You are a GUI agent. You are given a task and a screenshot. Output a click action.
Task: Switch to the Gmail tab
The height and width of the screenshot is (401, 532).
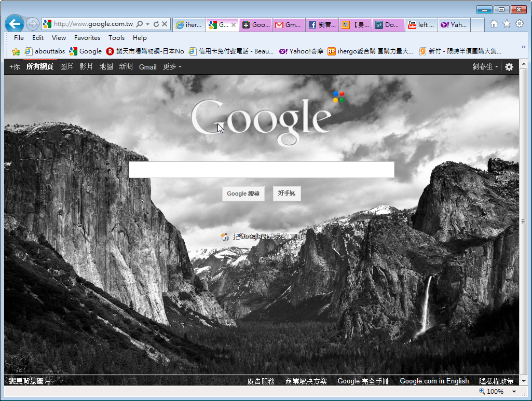pyautogui.click(x=289, y=25)
